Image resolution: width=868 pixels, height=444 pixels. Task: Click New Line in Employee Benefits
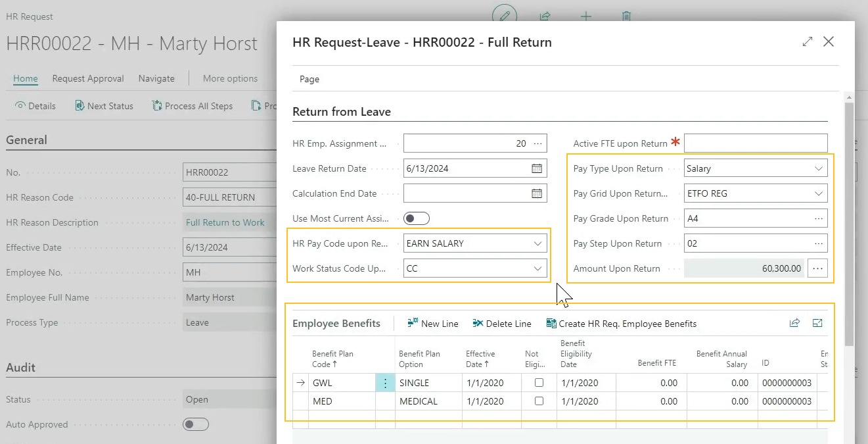click(x=432, y=323)
